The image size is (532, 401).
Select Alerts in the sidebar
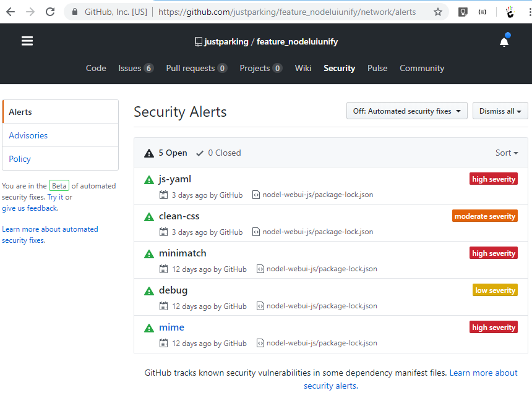(x=61, y=111)
